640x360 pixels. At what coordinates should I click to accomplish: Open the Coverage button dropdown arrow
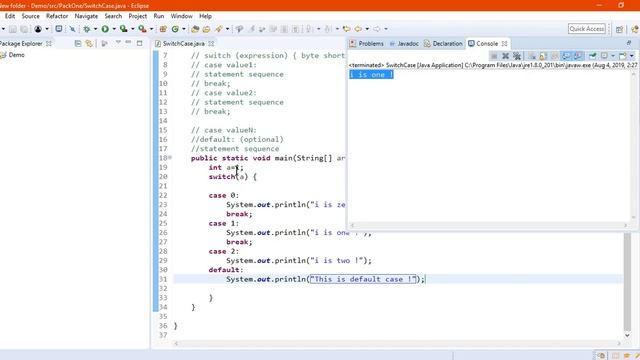pos(133,29)
